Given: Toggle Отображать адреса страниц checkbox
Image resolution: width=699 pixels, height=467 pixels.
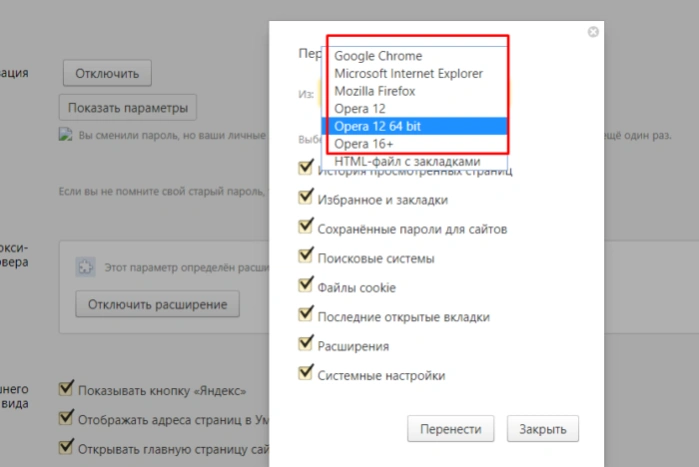Looking at the screenshot, I should pyautogui.click(x=66, y=418).
